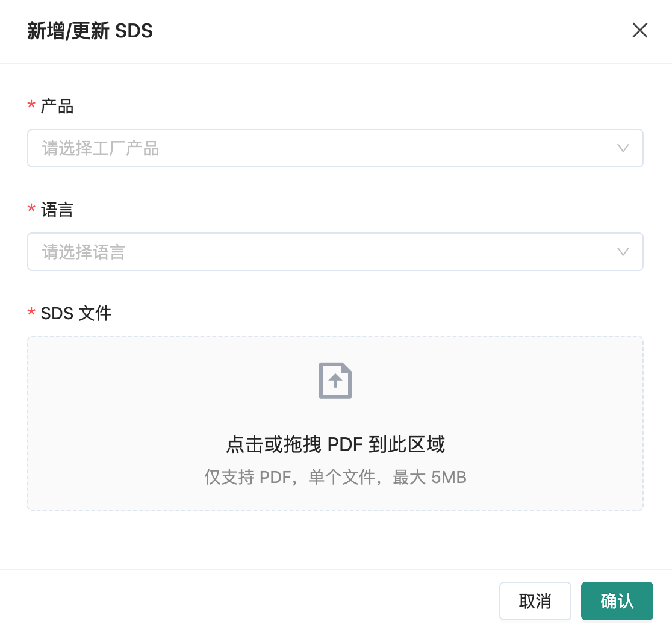
Task: Click the arrow inside the upload document icon
Action: point(335,380)
